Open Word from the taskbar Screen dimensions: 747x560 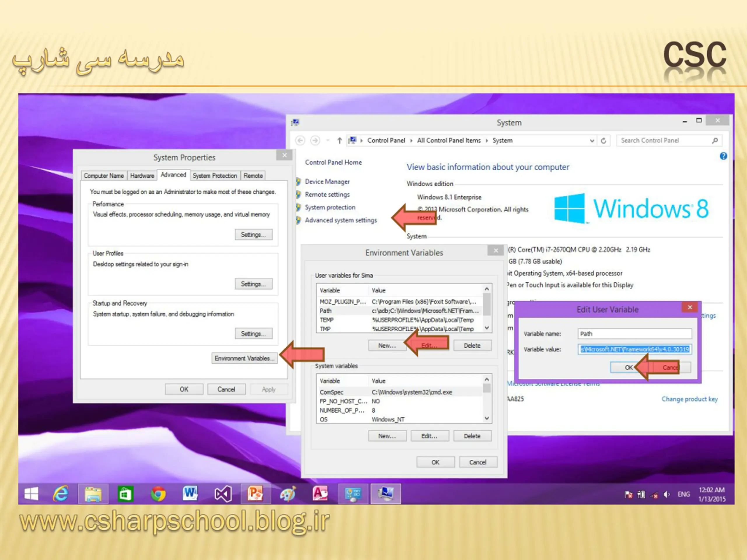190,494
